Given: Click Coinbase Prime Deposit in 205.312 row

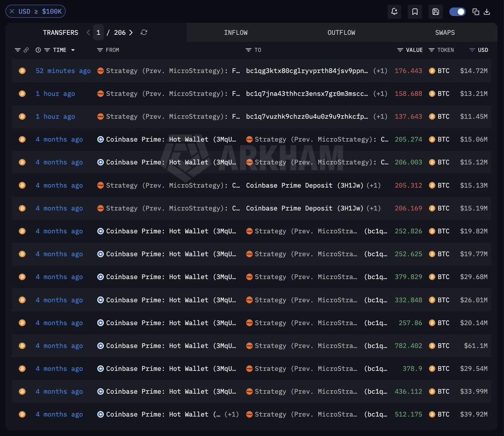Looking at the screenshot, I should pos(305,185).
